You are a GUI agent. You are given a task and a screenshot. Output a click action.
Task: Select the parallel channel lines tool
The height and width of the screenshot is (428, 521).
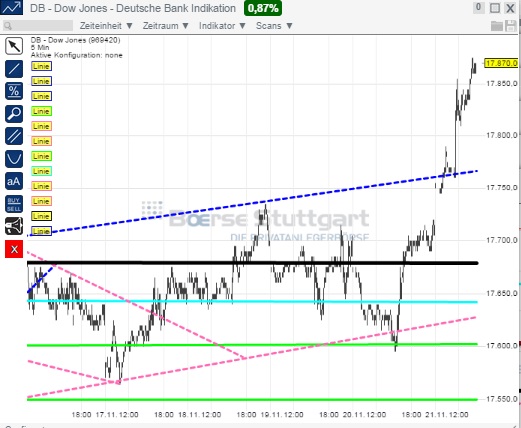(14, 136)
